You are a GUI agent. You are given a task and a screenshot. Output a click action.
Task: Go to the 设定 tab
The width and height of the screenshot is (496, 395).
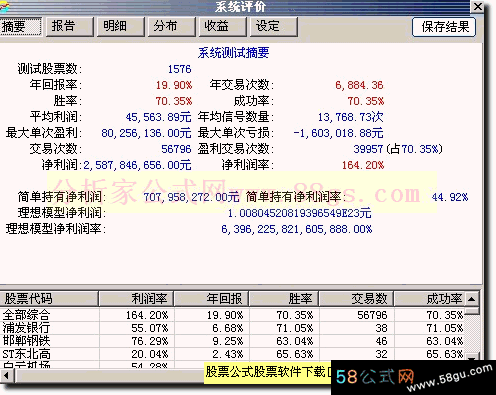pos(273,26)
